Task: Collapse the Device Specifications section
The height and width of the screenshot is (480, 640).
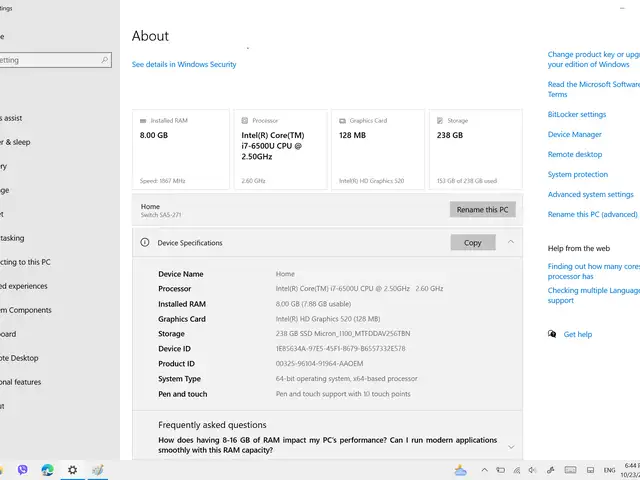Action: (511, 242)
